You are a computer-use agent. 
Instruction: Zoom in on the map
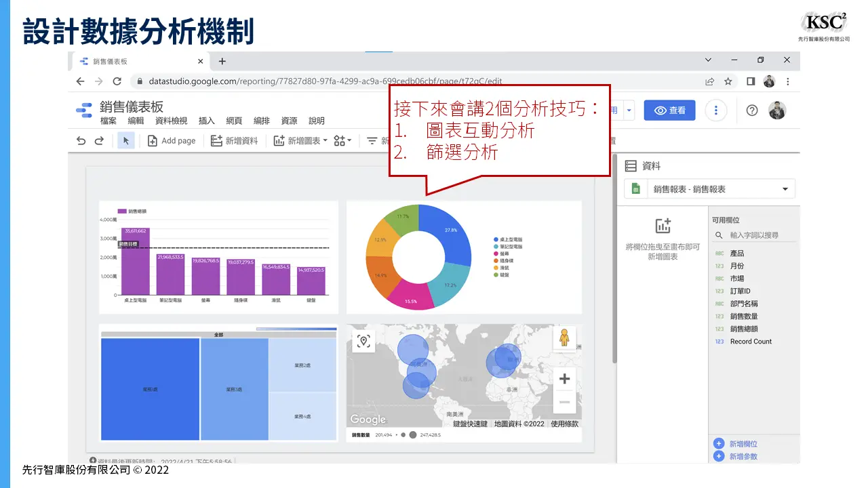(x=564, y=378)
